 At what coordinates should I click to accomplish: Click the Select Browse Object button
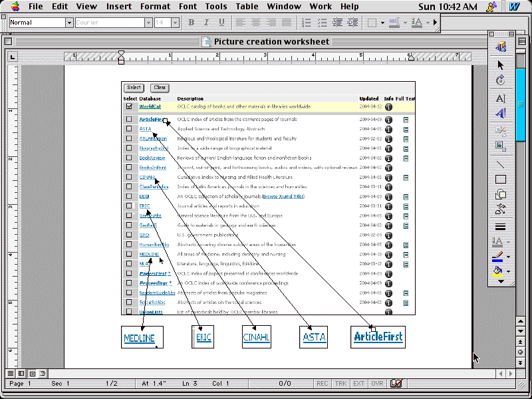521,352
